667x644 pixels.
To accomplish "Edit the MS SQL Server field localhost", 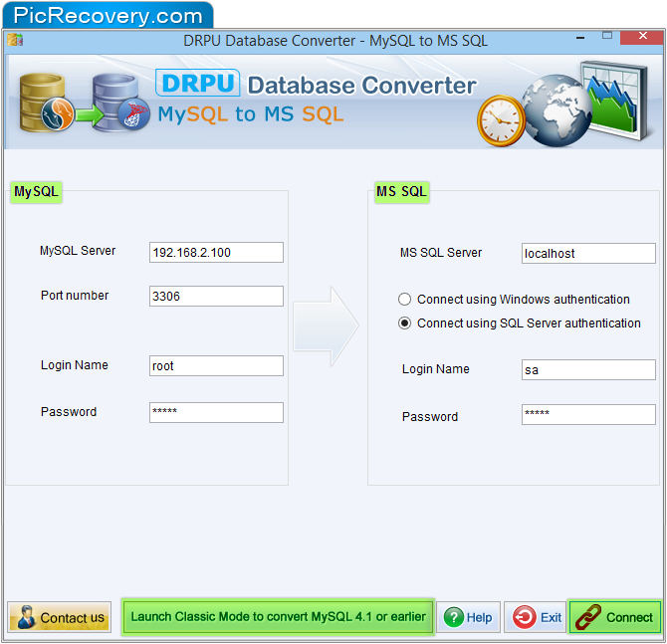I will pyautogui.click(x=588, y=254).
